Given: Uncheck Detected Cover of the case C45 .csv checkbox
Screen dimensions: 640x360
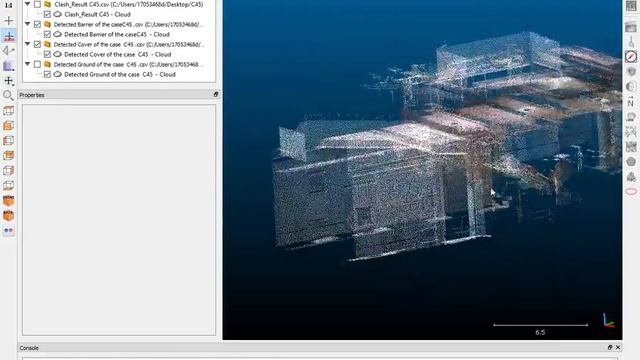Looking at the screenshot, I should coord(37,44).
